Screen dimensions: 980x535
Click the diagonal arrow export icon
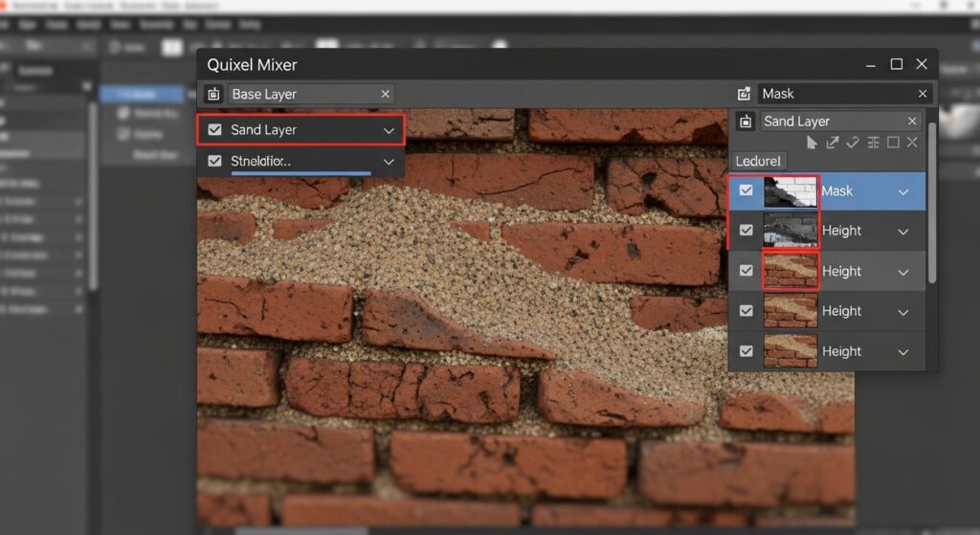tap(833, 143)
